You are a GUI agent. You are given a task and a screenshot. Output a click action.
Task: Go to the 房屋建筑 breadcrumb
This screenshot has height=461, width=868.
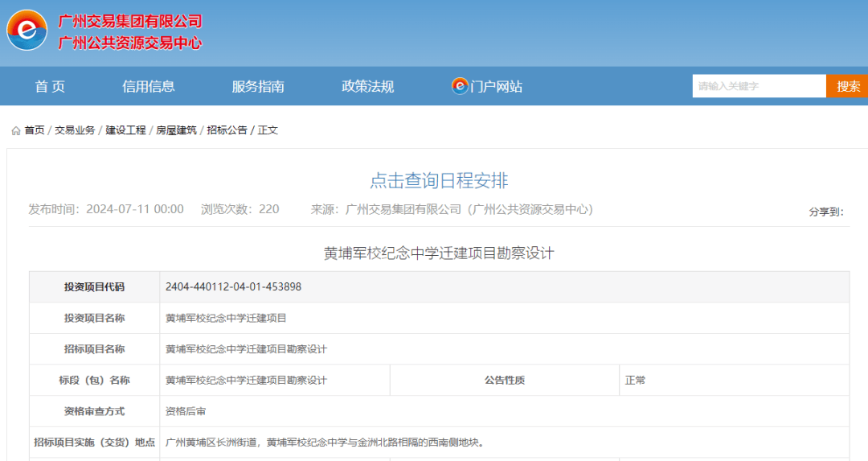[x=176, y=130]
